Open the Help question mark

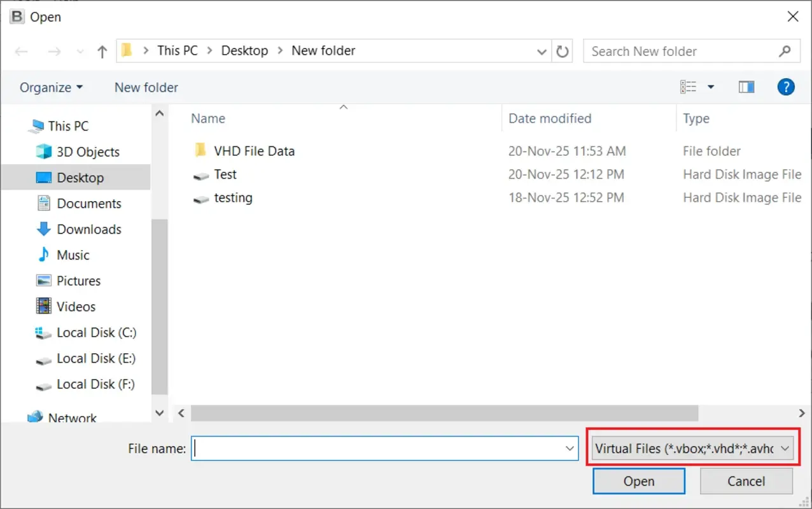pyautogui.click(x=786, y=87)
